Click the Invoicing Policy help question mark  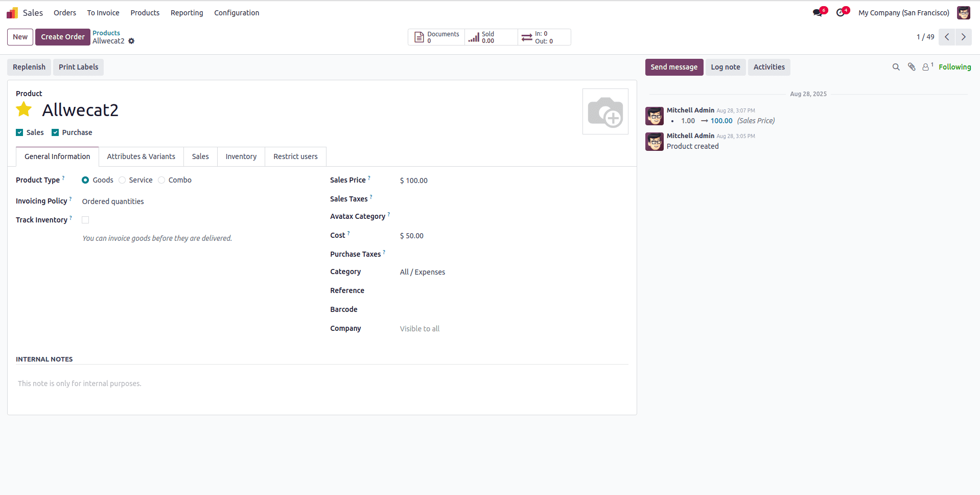point(71,198)
